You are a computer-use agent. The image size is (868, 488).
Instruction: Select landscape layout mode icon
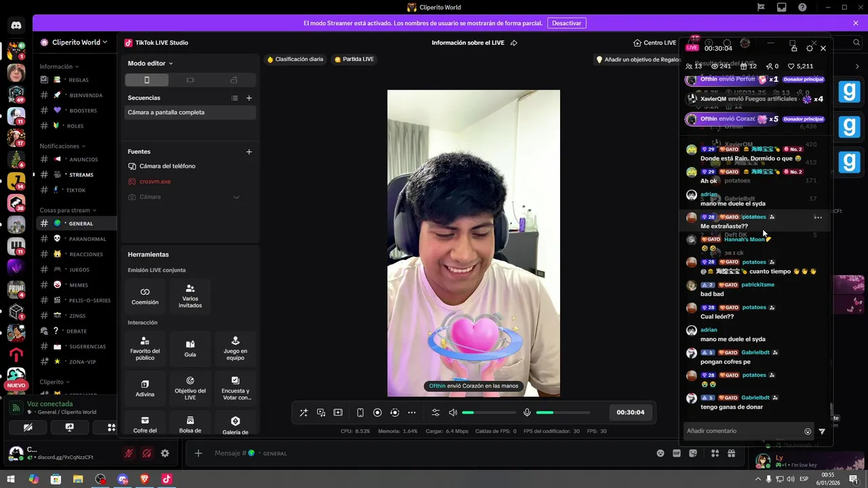click(190, 80)
